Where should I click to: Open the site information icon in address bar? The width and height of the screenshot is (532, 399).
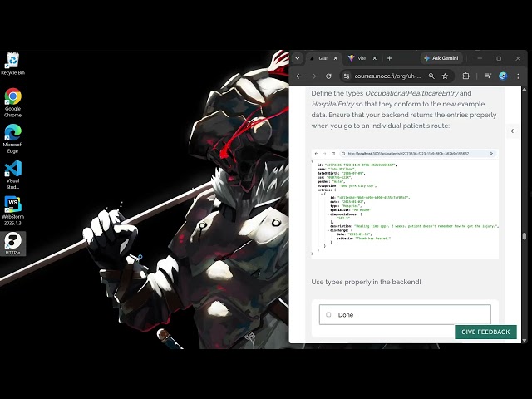pos(347,76)
